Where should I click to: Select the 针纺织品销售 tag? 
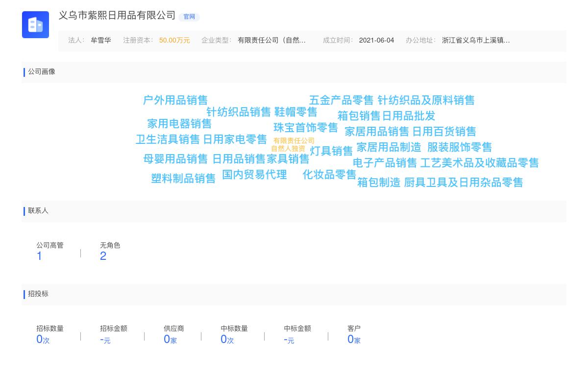pyautogui.click(x=239, y=112)
